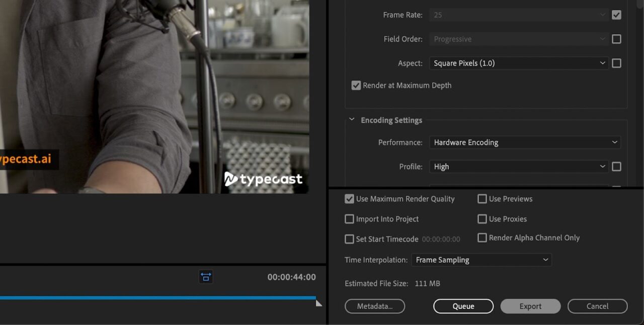The height and width of the screenshot is (325, 644).
Task: Enable Use Proxies
Action: point(482,219)
